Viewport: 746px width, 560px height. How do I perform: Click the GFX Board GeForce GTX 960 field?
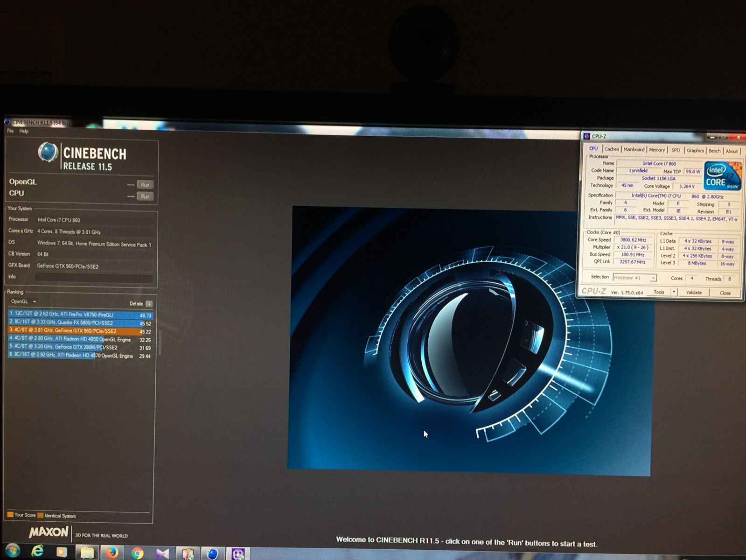click(x=94, y=266)
